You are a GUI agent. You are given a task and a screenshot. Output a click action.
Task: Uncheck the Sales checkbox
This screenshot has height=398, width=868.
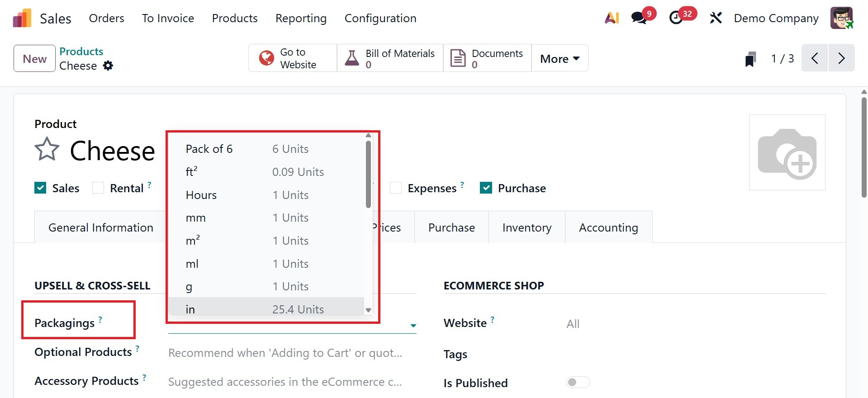[40, 188]
